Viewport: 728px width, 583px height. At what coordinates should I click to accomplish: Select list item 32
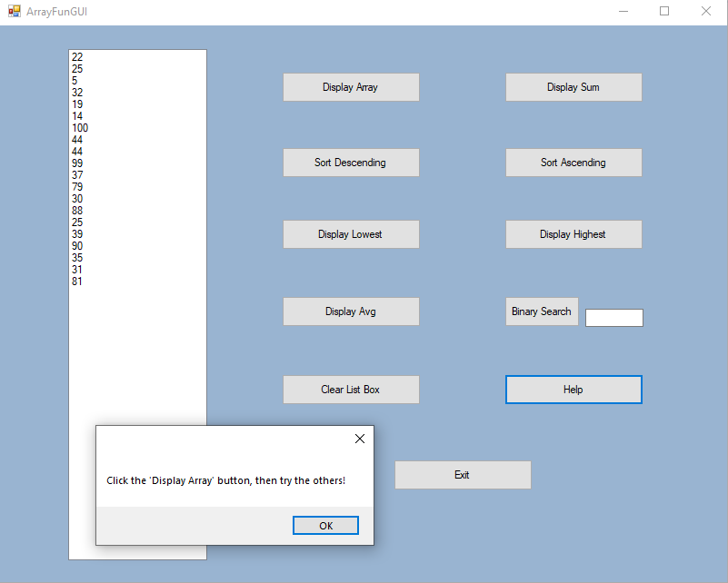[x=137, y=93]
